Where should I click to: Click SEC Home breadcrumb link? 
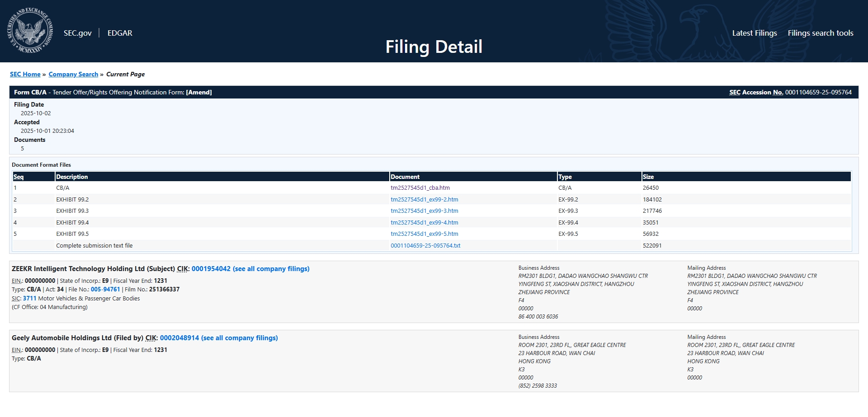coord(25,74)
